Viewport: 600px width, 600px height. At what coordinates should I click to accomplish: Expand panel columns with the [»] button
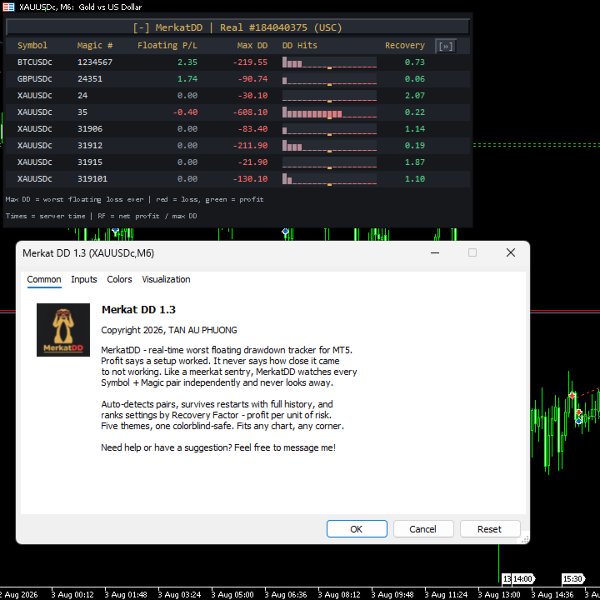[446, 46]
